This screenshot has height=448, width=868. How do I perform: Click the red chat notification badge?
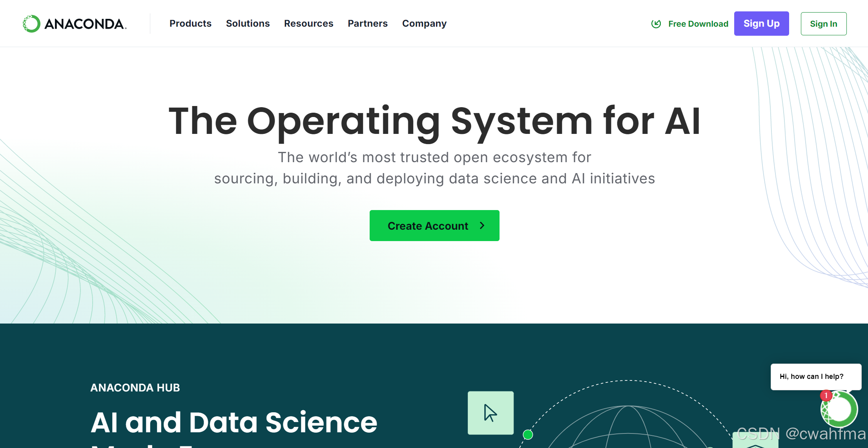click(826, 395)
